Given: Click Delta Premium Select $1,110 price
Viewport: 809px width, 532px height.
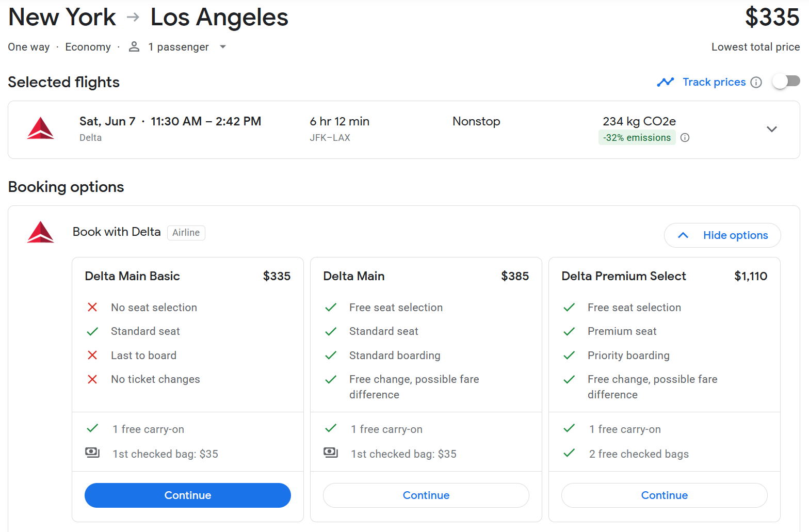Looking at the screenshot, I should pyautogui.click(x=751, y=276).
